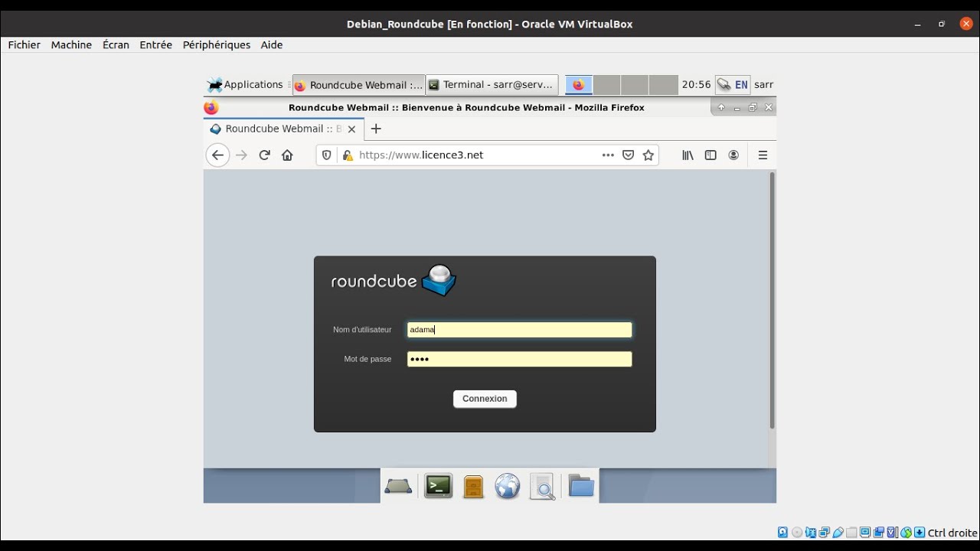The height and width of the screenshot is (551, 980).
Task: Click VirtualBox recording status icon
Action: pos(879,533)
